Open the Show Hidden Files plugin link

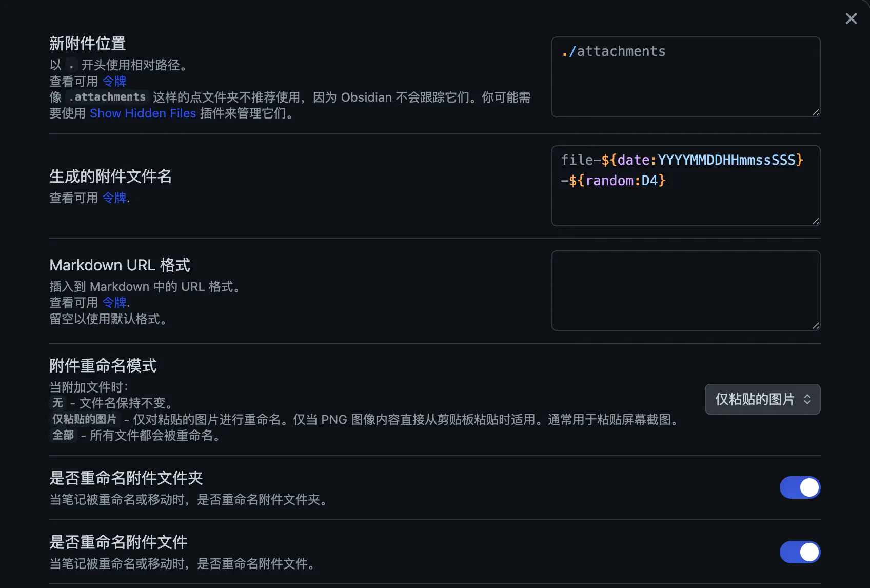tap(143, 113)
